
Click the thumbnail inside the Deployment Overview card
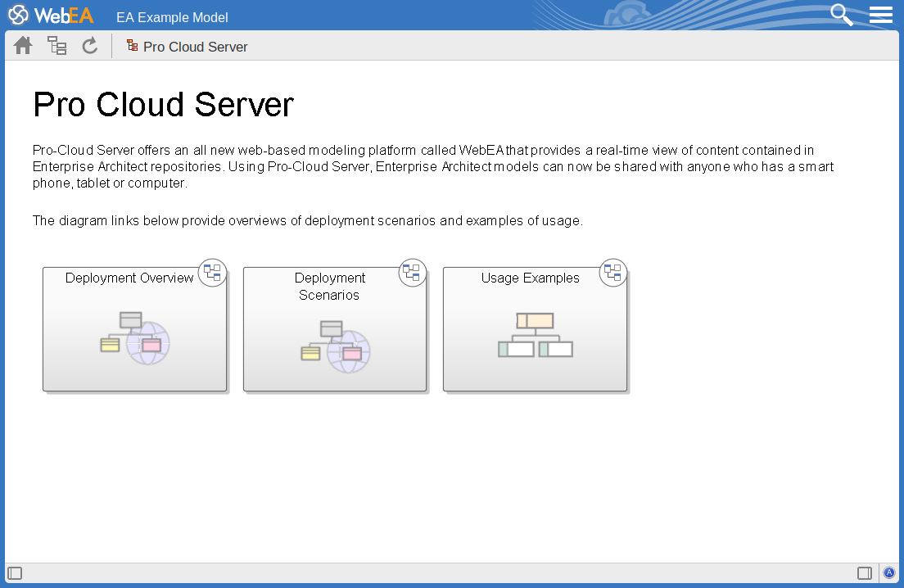[x=134, y=337]
